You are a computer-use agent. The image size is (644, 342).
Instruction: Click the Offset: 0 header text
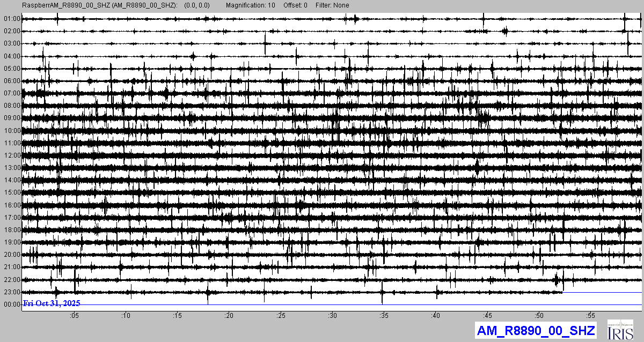click(295, 5)
